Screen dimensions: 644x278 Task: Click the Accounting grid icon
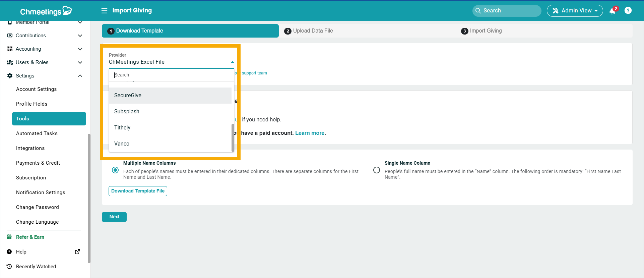(10, 49)
